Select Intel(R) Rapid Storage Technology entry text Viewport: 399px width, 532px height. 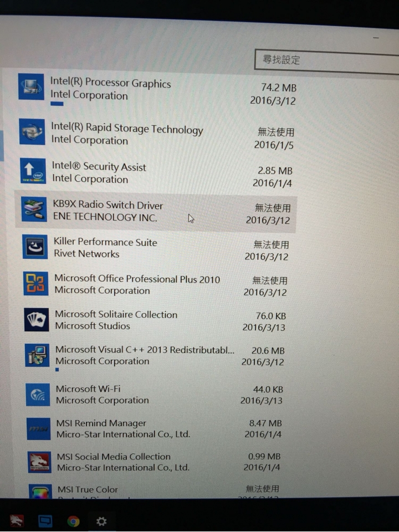coord(127,129)
